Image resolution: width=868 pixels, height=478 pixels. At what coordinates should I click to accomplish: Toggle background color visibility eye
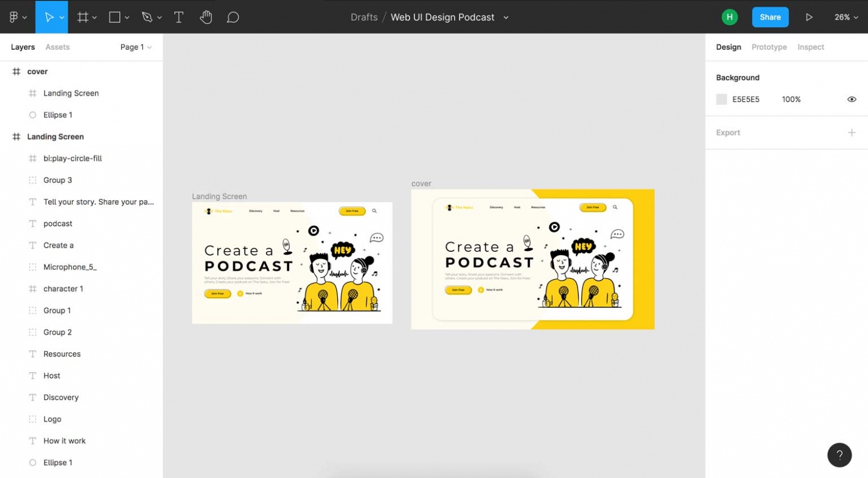(x=852, y=100)
